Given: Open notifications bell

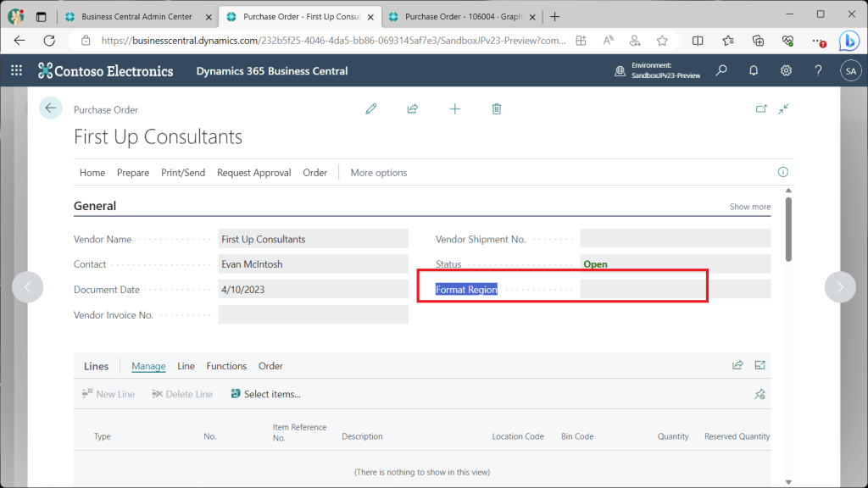Looking at the screenshot, I should pos(754,70).
